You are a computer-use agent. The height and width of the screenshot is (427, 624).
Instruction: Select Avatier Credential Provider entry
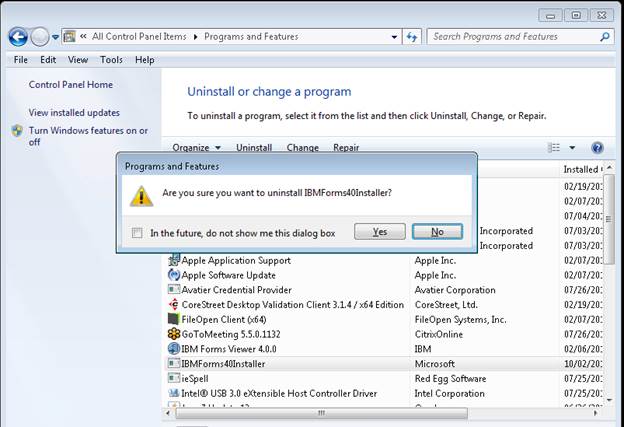point(236,290)
